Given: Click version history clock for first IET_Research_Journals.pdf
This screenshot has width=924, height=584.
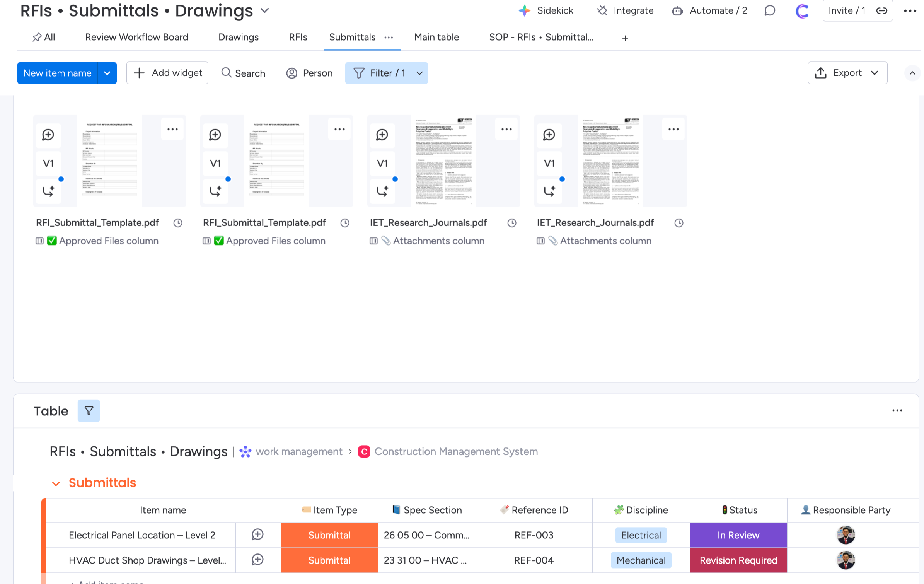Looking at the screenshot, I should point(511,223).
